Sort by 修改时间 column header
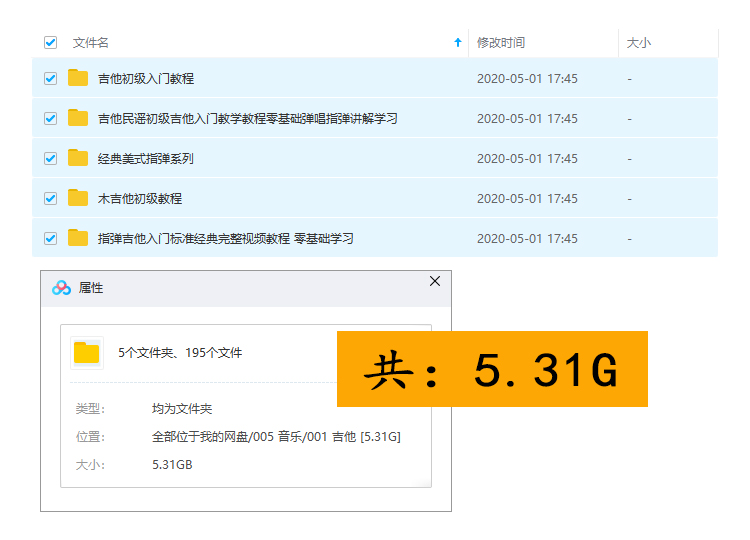The height and width of the screenshot is (540, 750). (501, 43)
